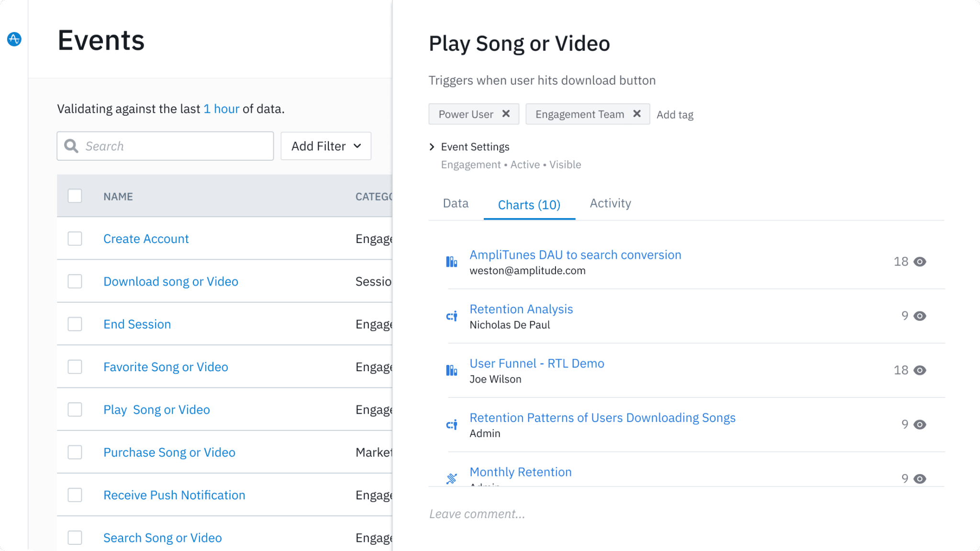This screenshot has height=551, width=980.
Task: Click views eye icon for User Funnel row
Action: click(x=920, y=370)
